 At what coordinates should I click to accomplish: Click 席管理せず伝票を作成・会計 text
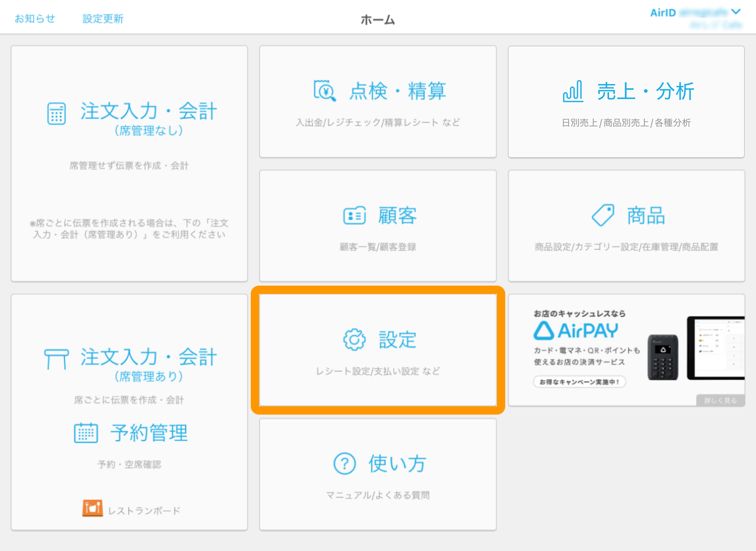click(129, 166)
